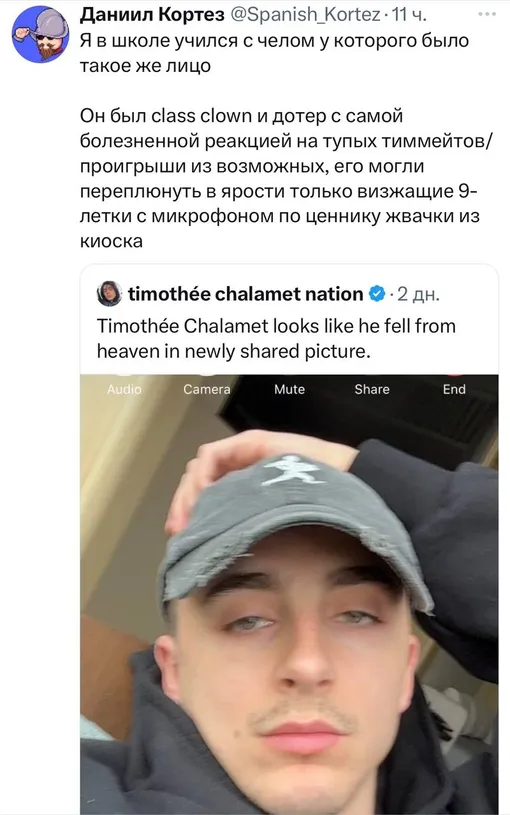The image size is (510, 815).
Task: Open the quoted tweet selfie photo
Action: click(289, 594)
